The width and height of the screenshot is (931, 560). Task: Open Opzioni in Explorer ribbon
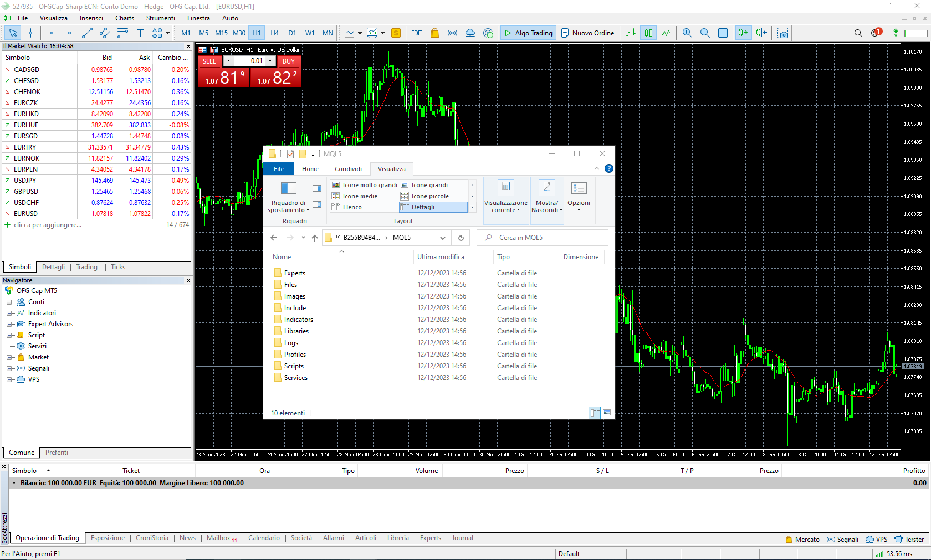(579, 197)
